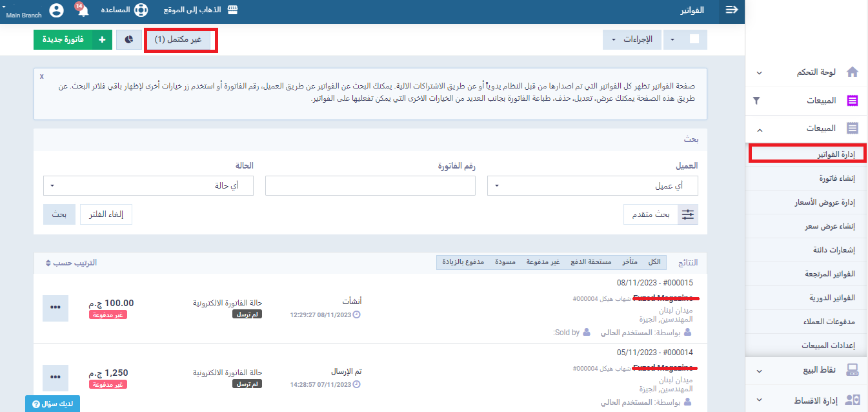Click invoice number 05/11/2023 - #000014
The width and height of the screenshot is (868, 412).
655,353
